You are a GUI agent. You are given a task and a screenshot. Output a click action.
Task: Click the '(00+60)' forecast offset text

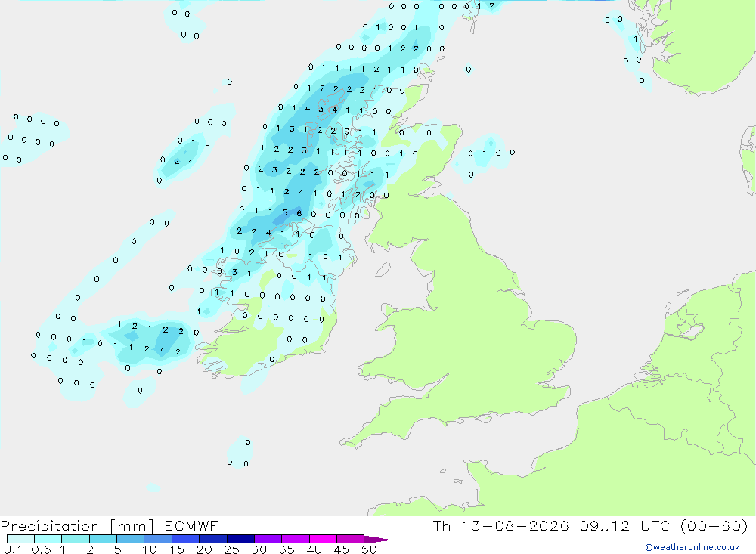(x=714, y=526)
